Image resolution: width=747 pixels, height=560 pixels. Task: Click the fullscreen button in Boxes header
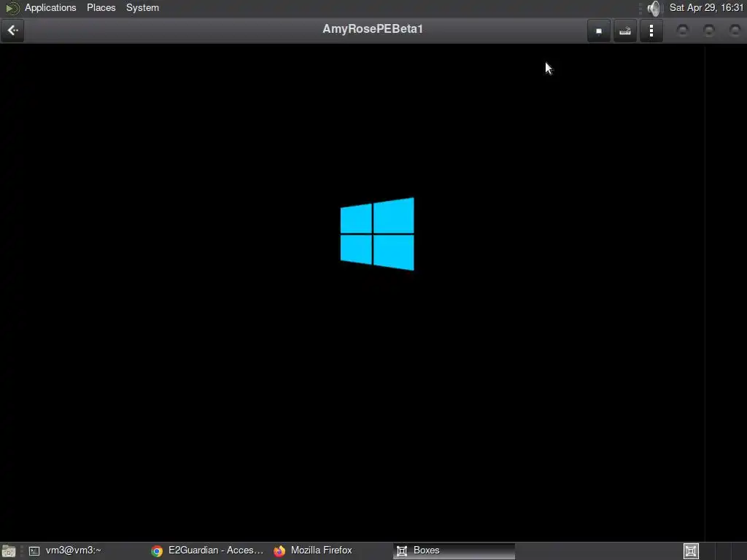(x=599, y=31)
